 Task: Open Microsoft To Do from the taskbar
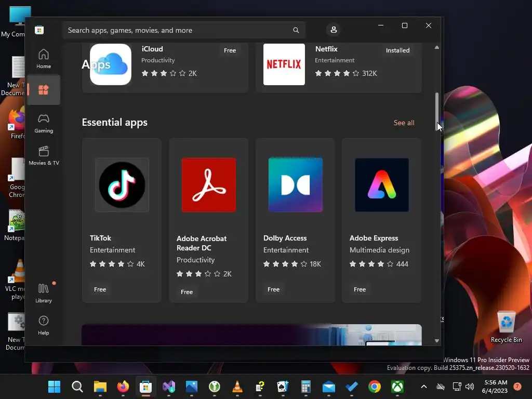(x=352, y=387)
